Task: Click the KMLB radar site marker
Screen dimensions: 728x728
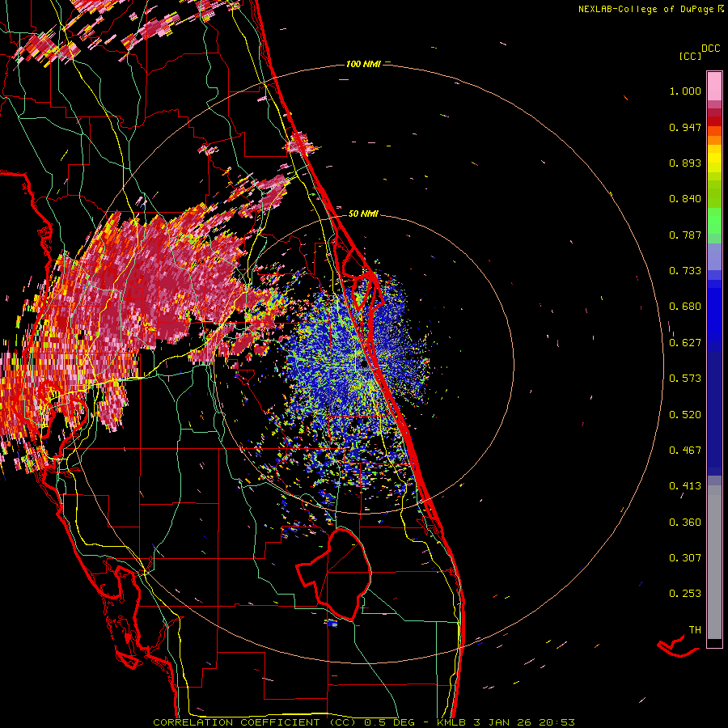Action: click(363, 365)
